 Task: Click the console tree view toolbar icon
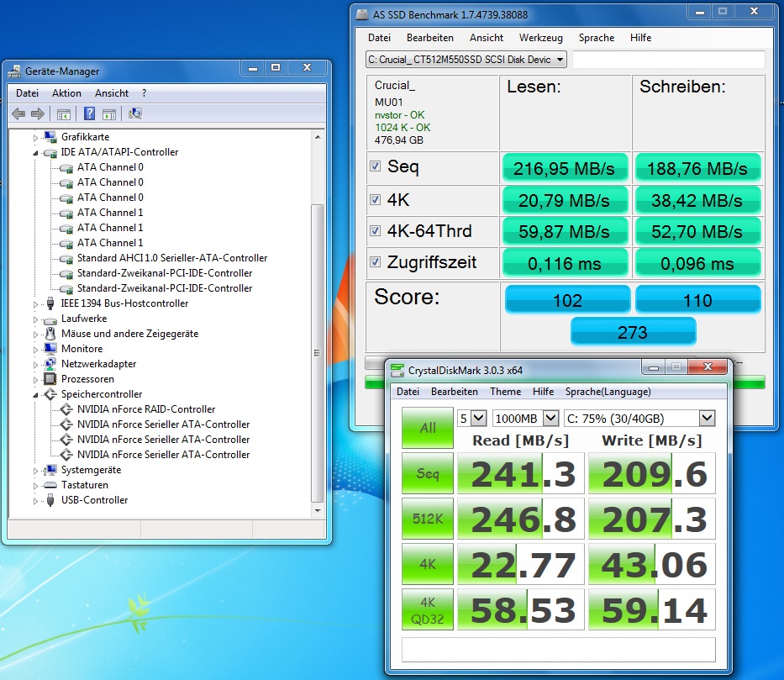(x=64, y=114)
